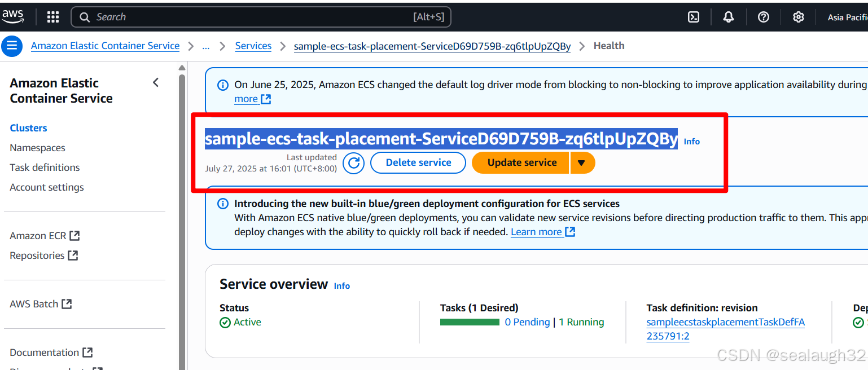Click the Delete service button

(418, 162)
